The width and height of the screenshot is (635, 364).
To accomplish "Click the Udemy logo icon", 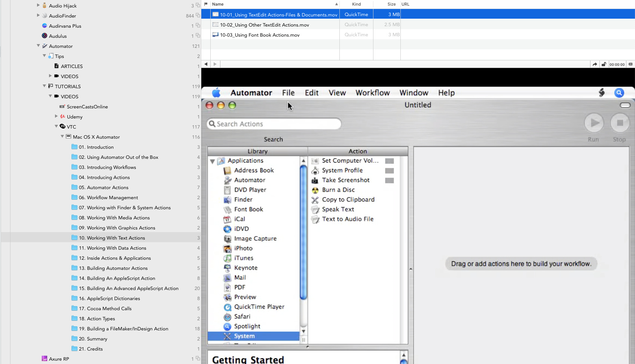I will click(x=62, y=117).
